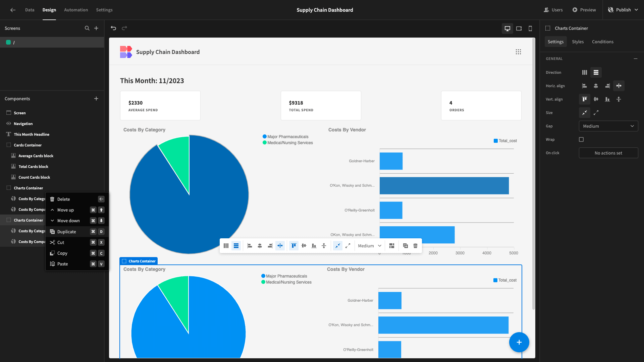
Task: Open the top Settings tab
Action: pyautogui.click(x=104, y=10)
